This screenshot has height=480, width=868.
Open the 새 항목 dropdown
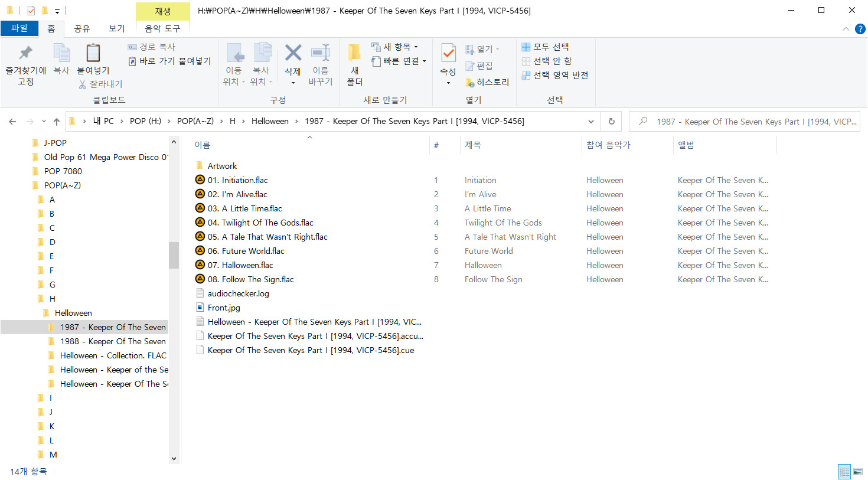click(394, 47)
